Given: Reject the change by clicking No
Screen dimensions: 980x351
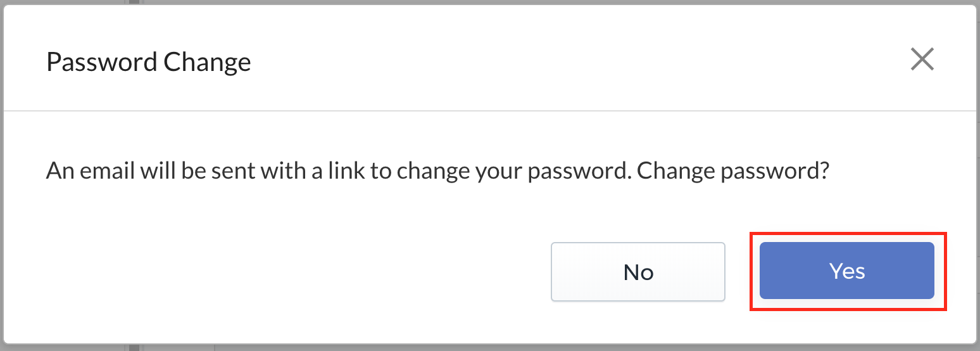Looking at the screenshot, I should pyautogui.click(x=638, y=272).
